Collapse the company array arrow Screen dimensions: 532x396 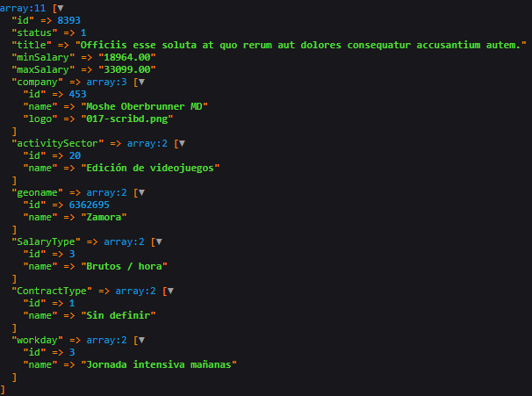point(141,82)
